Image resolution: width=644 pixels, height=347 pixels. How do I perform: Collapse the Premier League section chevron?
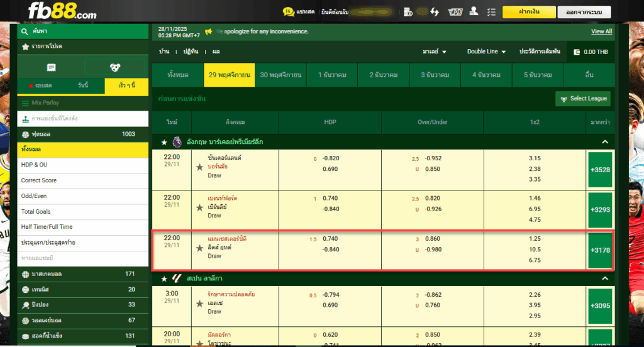click(605, 142)
